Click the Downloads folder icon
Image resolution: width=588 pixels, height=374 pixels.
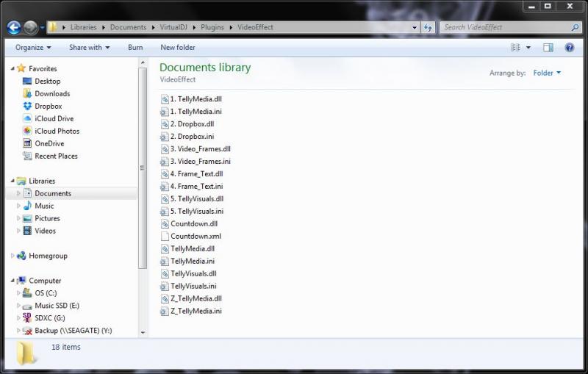(27, 94)
